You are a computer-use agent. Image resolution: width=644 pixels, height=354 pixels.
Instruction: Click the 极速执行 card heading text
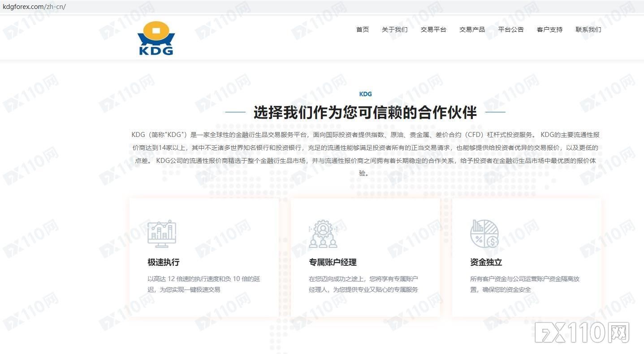[x=162, y=263]
